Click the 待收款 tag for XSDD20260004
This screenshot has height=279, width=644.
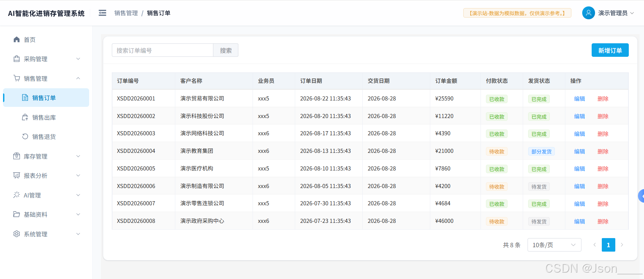(496, 152)
